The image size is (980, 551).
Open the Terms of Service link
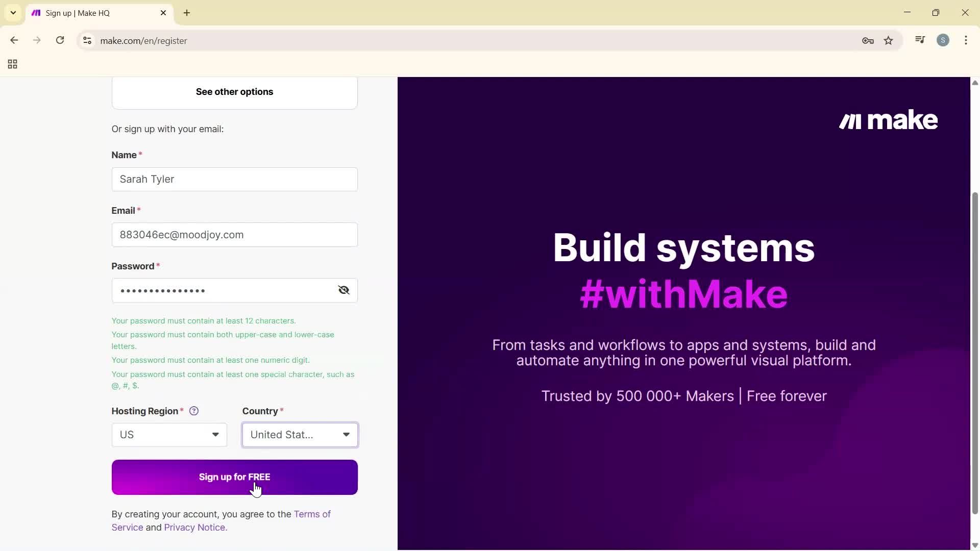312,514
